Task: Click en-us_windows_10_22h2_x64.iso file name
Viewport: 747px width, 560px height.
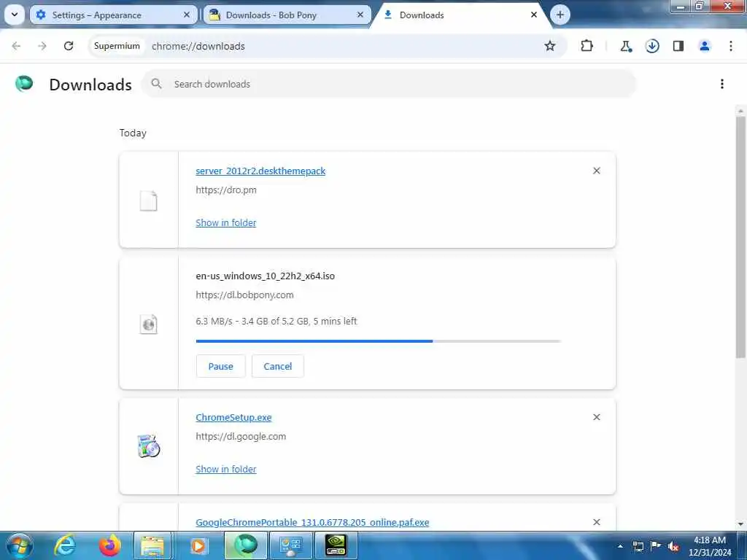Action: (x=266, y=276)
